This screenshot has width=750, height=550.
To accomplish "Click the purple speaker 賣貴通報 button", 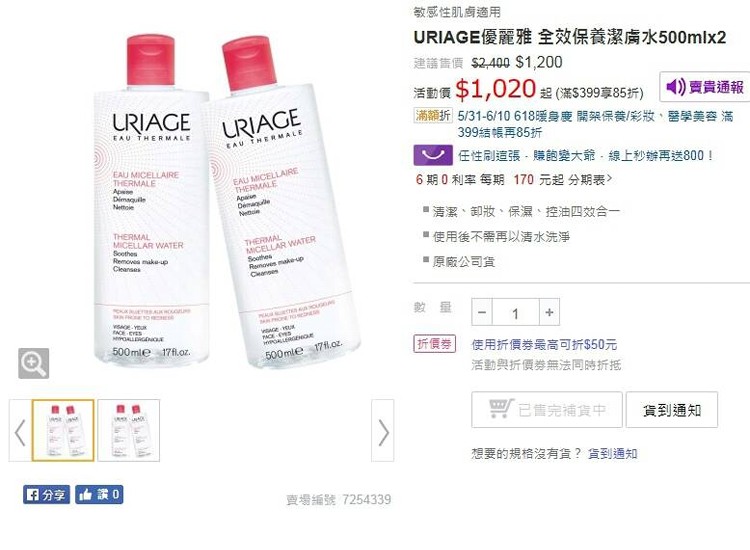I will 704,87.
